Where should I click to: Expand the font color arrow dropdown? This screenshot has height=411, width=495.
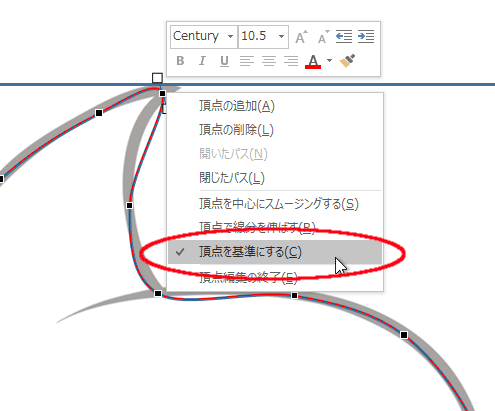(329, 61)
